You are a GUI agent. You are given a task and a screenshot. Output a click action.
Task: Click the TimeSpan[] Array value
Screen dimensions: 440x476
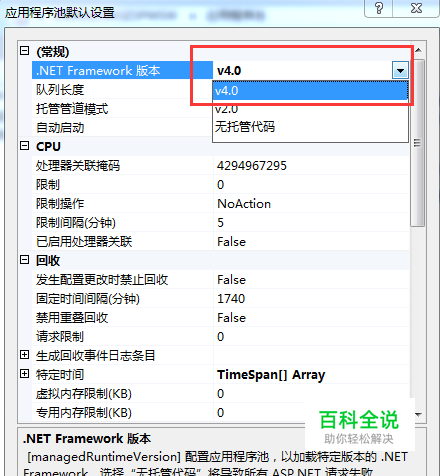click(x=271, y=375)
